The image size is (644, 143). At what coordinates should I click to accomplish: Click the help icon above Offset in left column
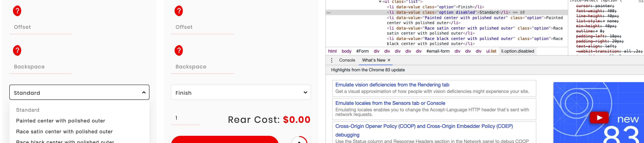(17, 11)
